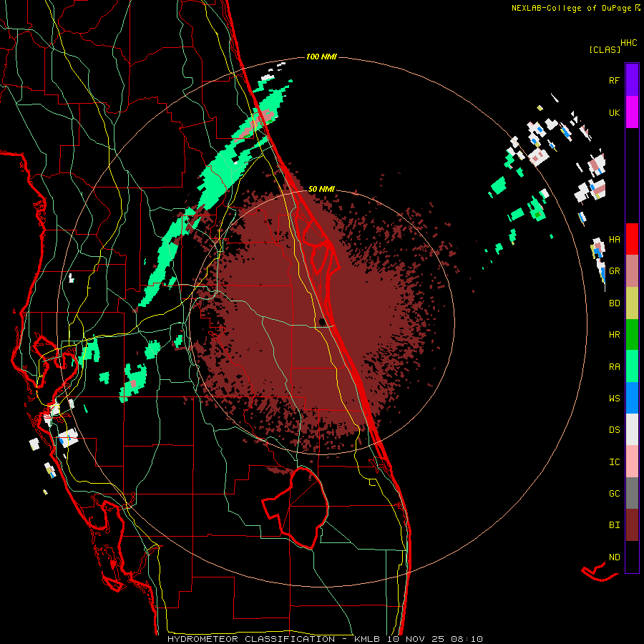Screen dimensions: 644x644
Task: Click the Hydrometeor Classification KMLB caption
Action: [325, 639]
